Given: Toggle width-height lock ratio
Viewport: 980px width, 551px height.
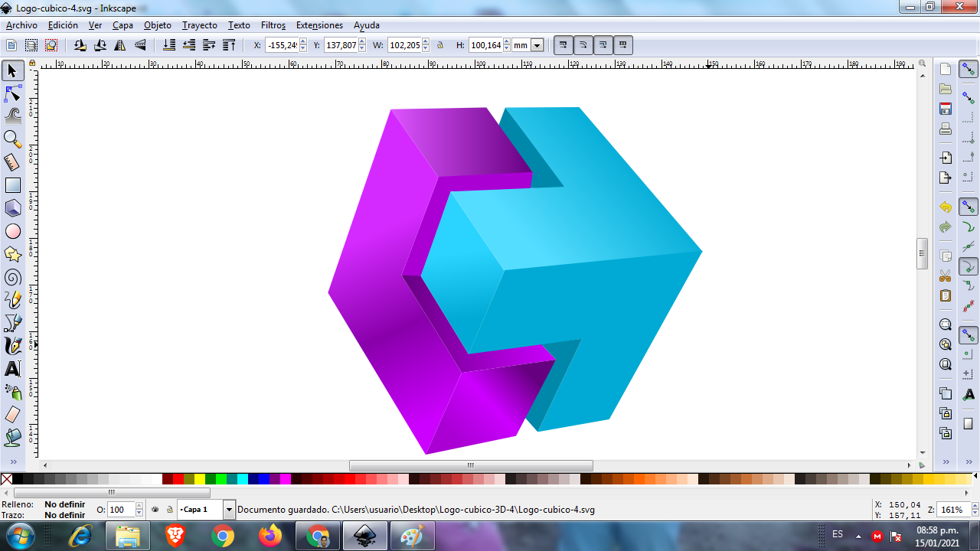Looking at the screenshot, I should tap(440, 45).
